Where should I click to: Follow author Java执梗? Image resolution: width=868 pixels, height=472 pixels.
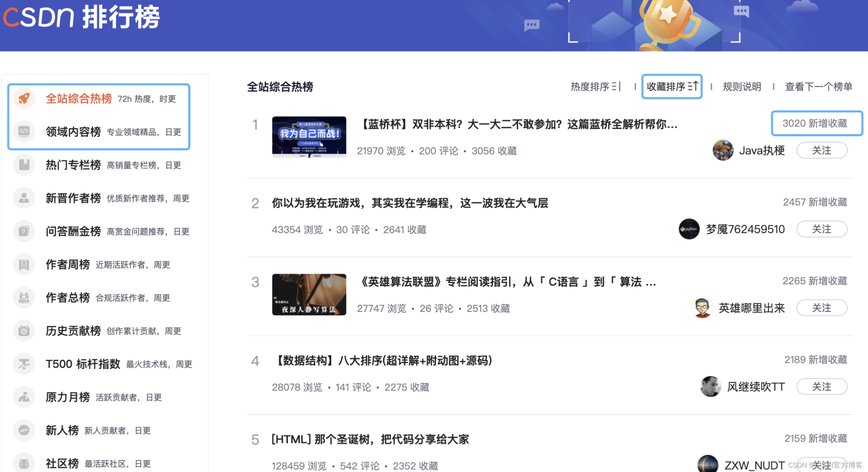click(821, 150)
